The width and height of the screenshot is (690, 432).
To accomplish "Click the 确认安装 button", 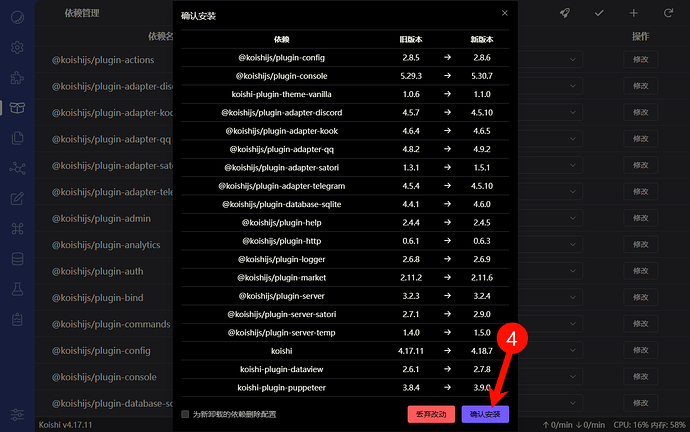I will 485,414.
